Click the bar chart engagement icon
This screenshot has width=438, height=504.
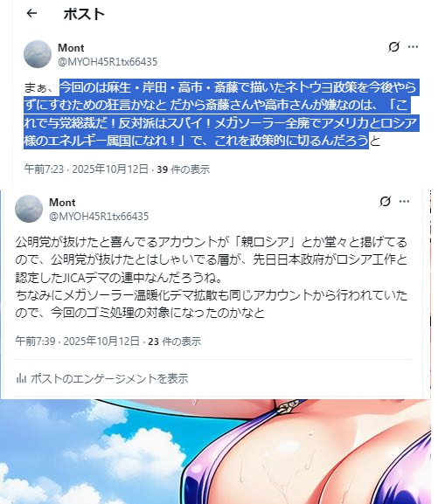[21, 378]
